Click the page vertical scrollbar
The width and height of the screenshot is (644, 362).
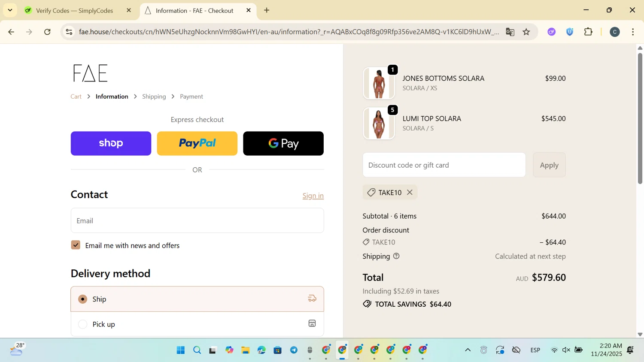point(640,118)
